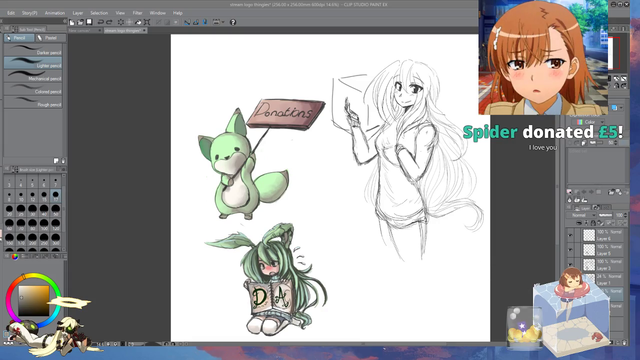Toggle visibility eye of Layer 5
Image resolution: width=640 pixels, height=360 pixels.
click(571, 250)
